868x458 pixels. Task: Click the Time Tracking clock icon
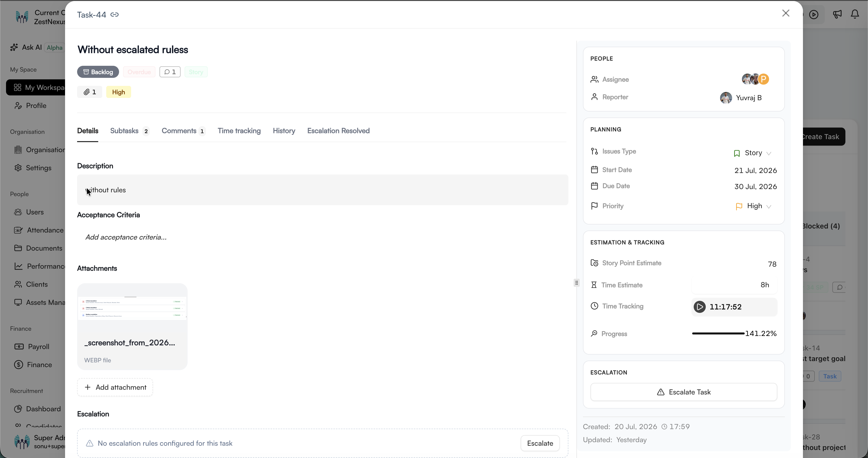594,306
